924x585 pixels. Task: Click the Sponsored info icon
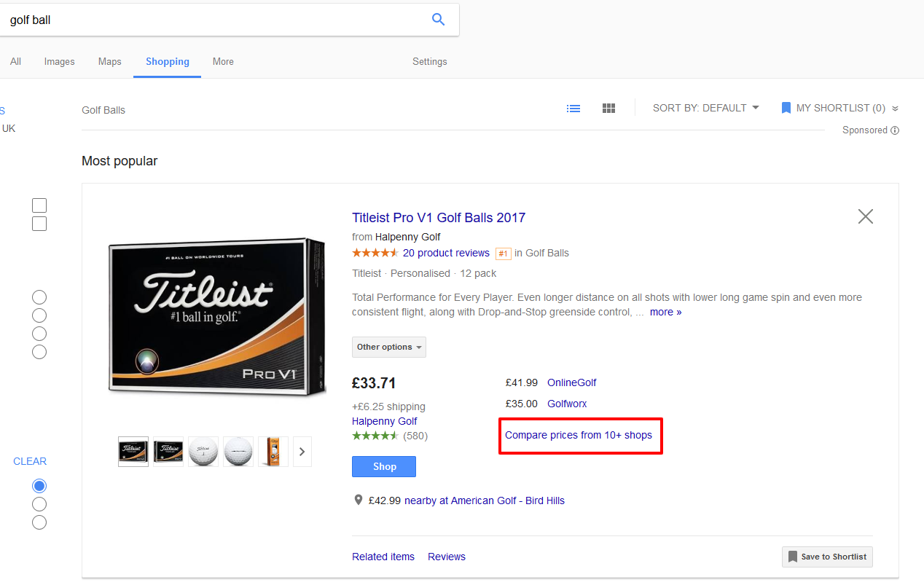pos(895,130)
